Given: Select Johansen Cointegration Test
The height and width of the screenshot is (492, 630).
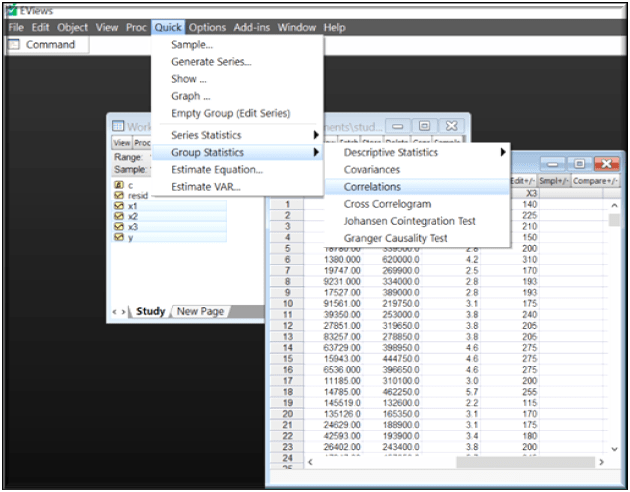Looking at the screenshot, I should coord(417,221).
